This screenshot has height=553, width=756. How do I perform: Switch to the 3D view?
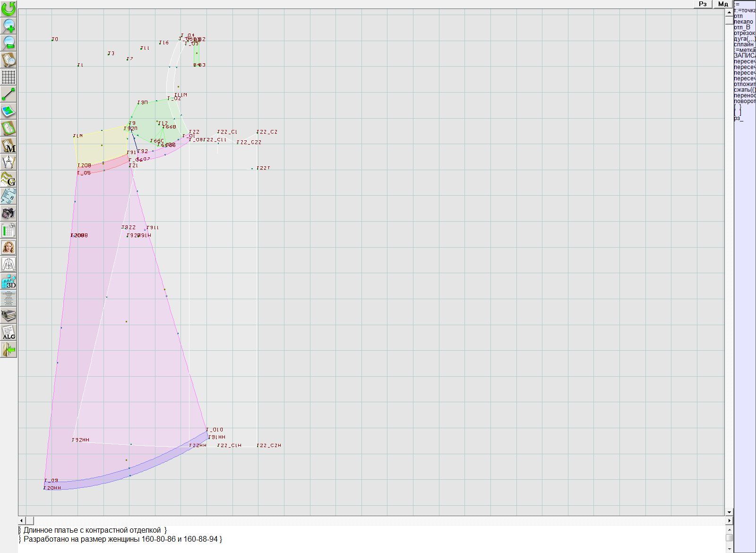click(9, 282)
